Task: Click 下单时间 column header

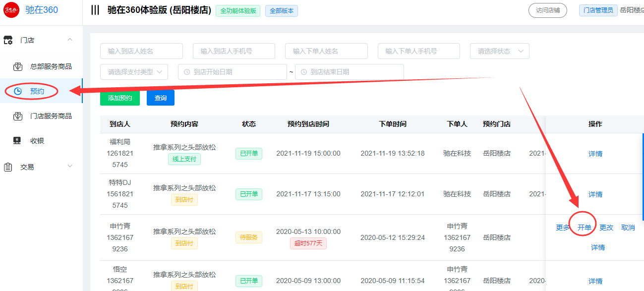Action: coord(393,124)
